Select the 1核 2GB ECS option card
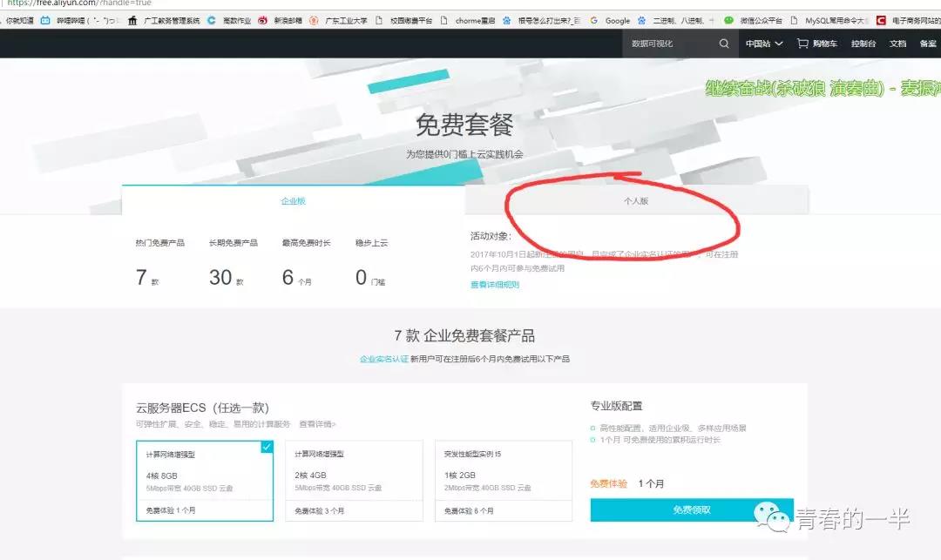This screenshot has height=560, width=941. pos(504,481)
